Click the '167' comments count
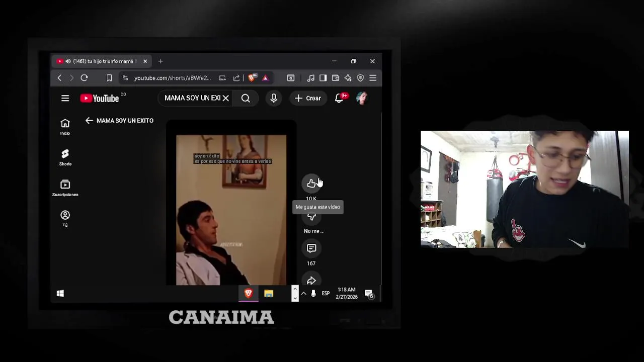This screenshot has height=362, width=644. [x=311, y=263]
